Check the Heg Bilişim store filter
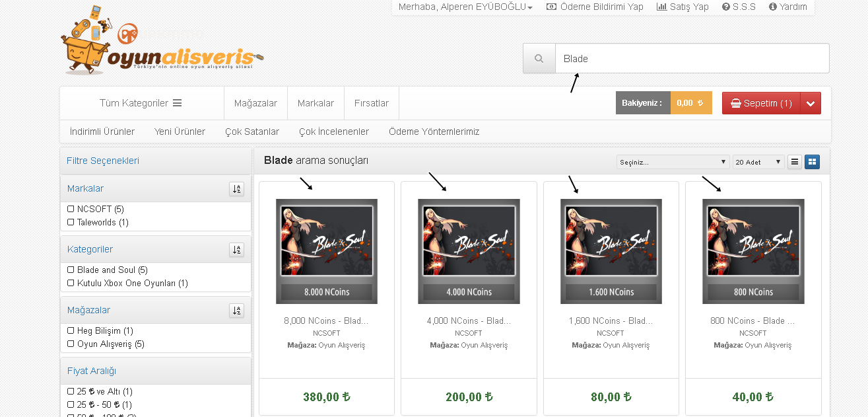 (x=71, y=330)
